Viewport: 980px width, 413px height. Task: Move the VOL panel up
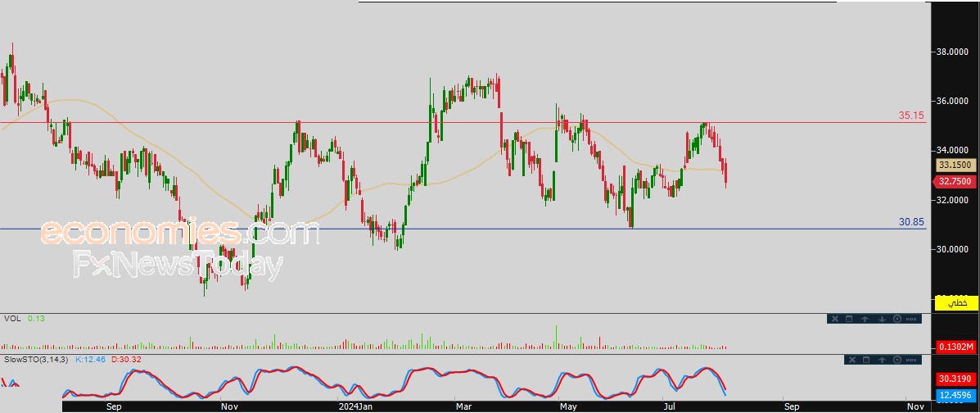coord(865,319)
